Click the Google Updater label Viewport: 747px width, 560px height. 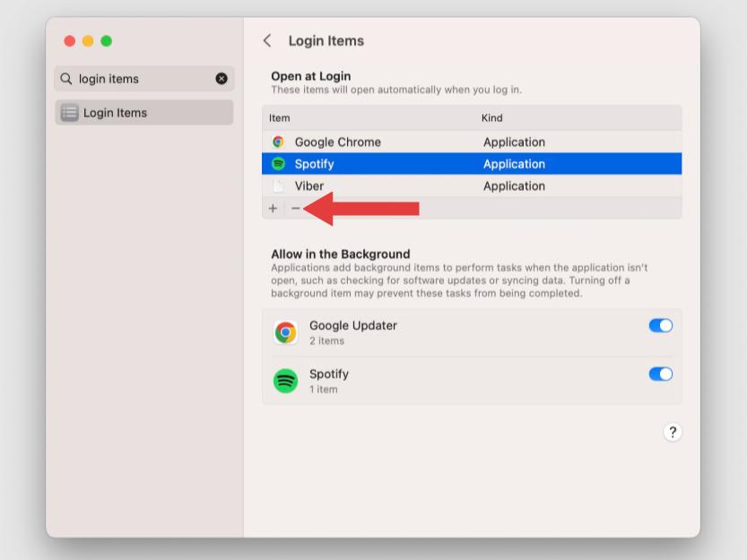[353, 326]
